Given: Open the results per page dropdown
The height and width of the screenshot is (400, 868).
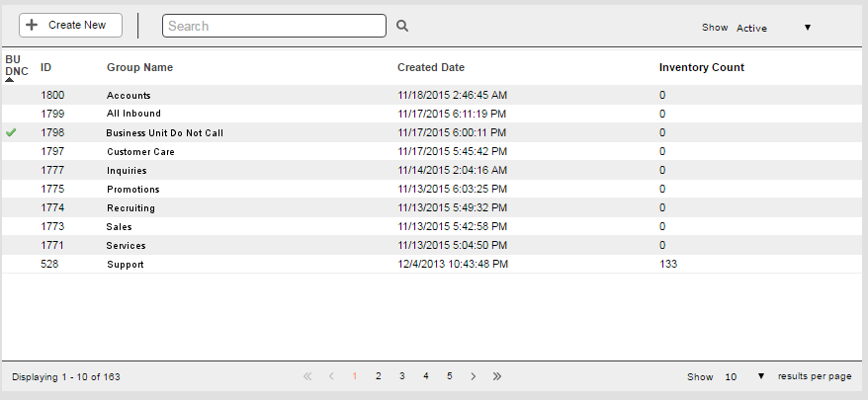Looking at the screenshot, I should pos(744,376).
